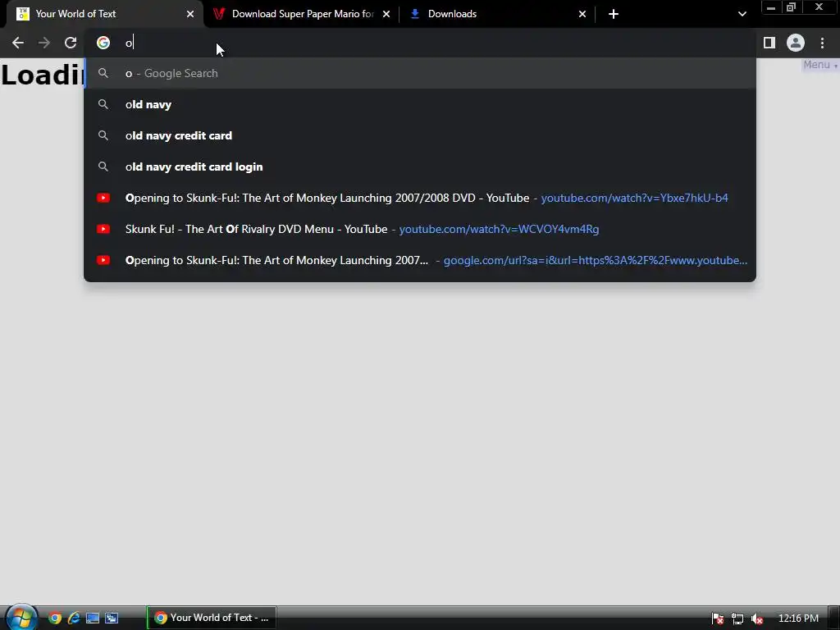840x630 pixels.
Task: Click the forward navigation arrow
Action: [x=44, y=43]
